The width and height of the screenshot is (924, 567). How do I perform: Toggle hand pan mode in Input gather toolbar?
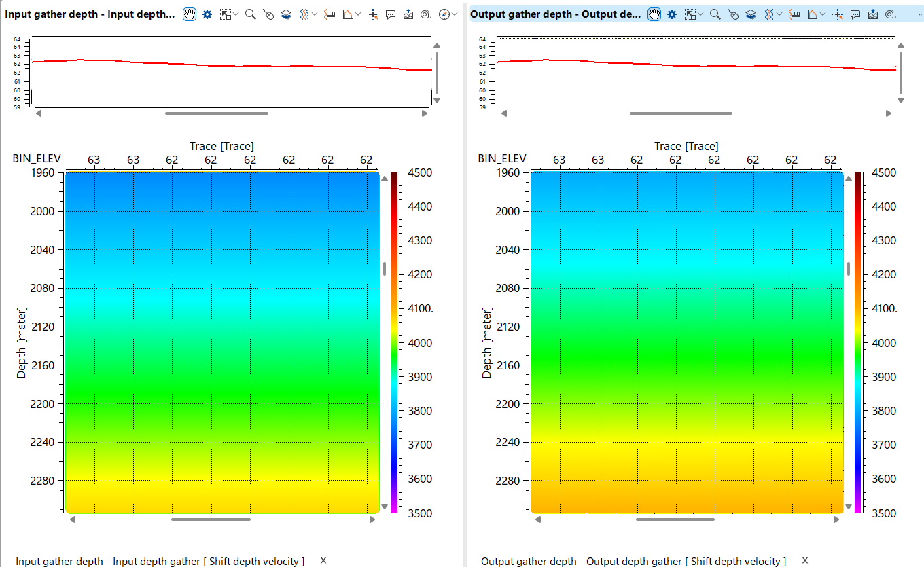[190, 14]
